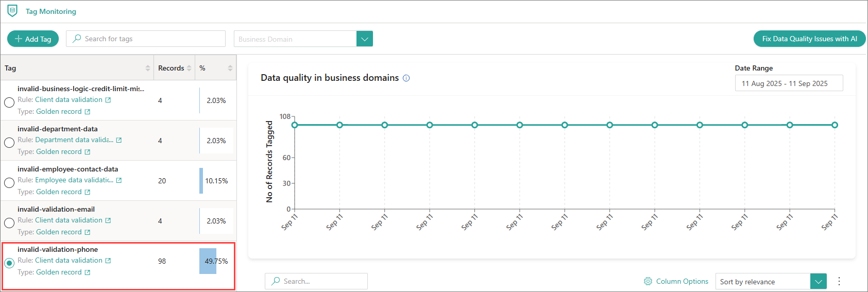Select the invalid-validation-email radio button
868x292 pixels.
coord(9,222)
